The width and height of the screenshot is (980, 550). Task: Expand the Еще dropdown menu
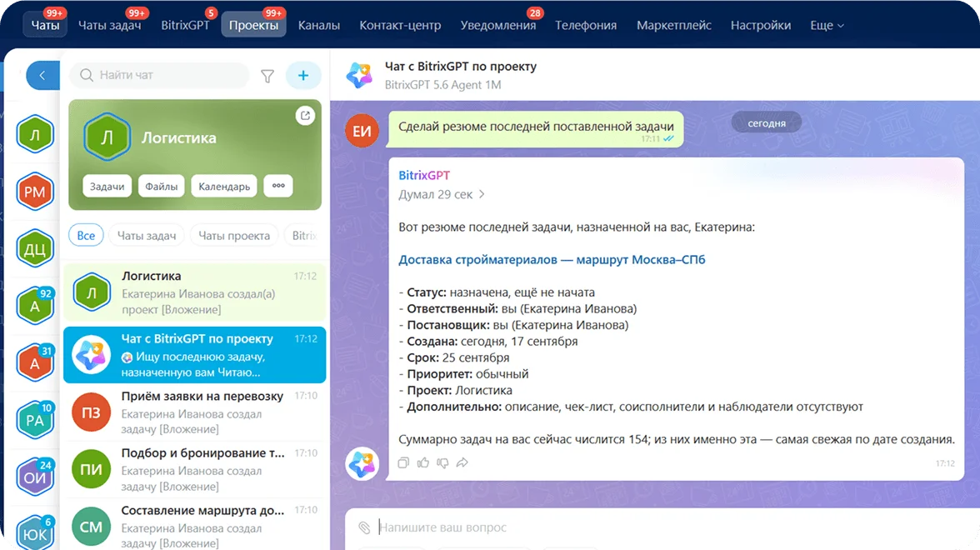[x=827, y=25]
